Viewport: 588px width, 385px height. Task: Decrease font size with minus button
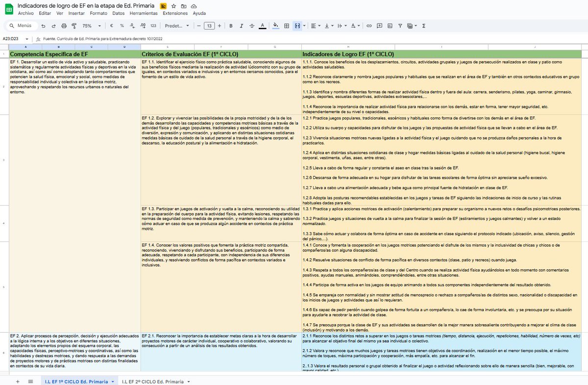199,25
